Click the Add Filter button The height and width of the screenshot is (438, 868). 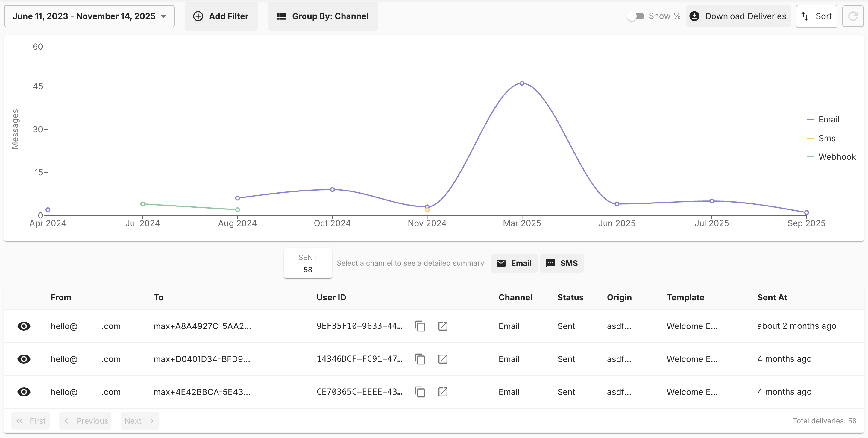pyautogui.click(x=221, y=16)
